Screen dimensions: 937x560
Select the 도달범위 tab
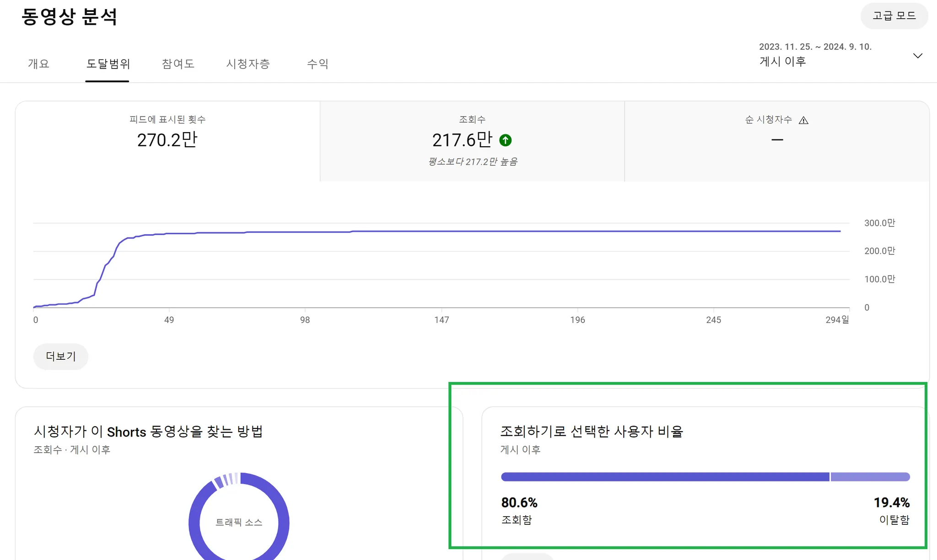click(x=108, y=64)
